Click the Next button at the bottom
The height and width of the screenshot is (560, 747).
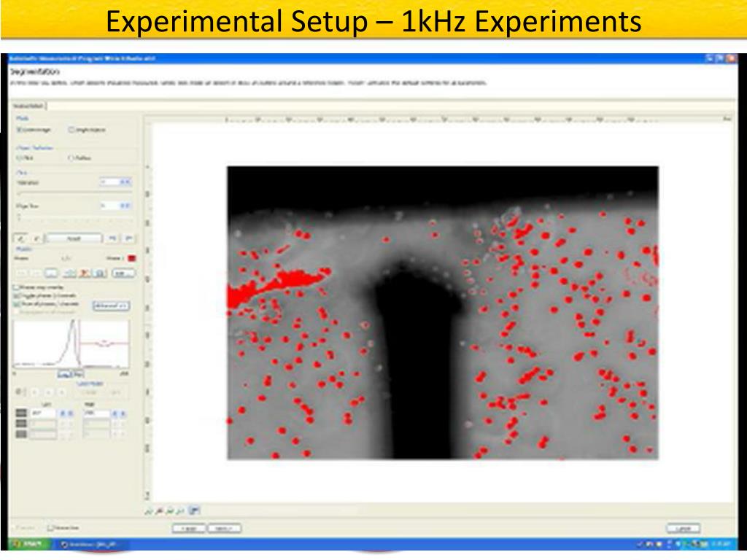(225, 528)
